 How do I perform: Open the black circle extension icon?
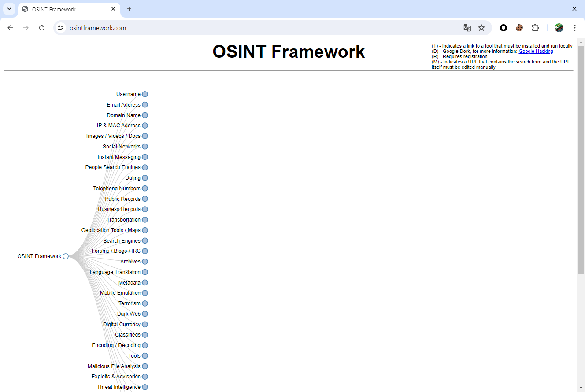504,28
